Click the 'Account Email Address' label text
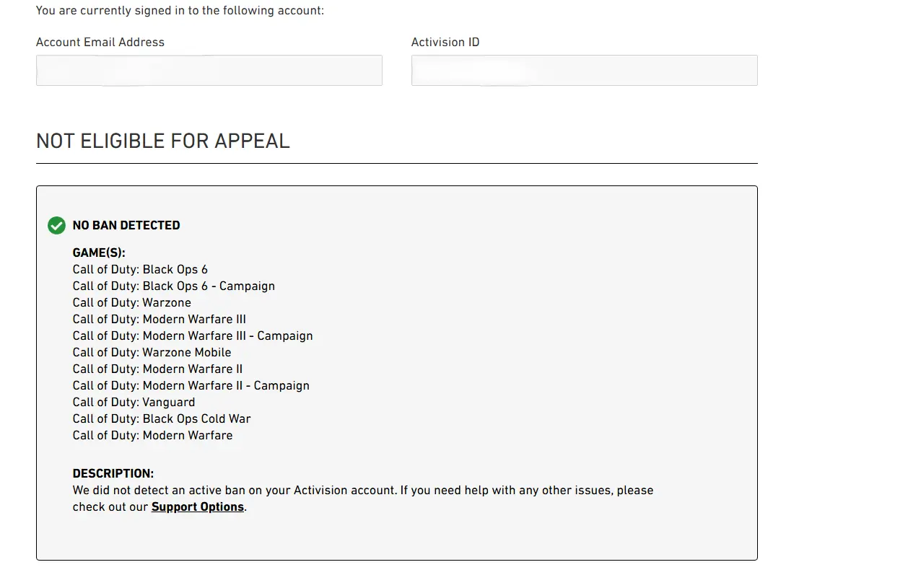 100,43
